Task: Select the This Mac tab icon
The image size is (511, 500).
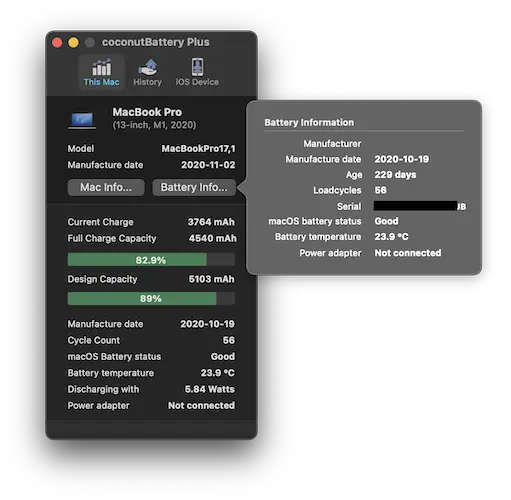Action: 101,67
